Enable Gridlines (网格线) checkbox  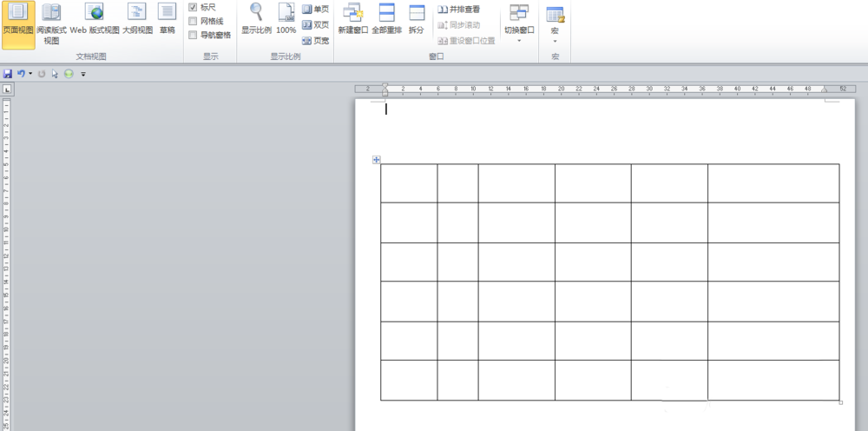(x=193, y=21)
